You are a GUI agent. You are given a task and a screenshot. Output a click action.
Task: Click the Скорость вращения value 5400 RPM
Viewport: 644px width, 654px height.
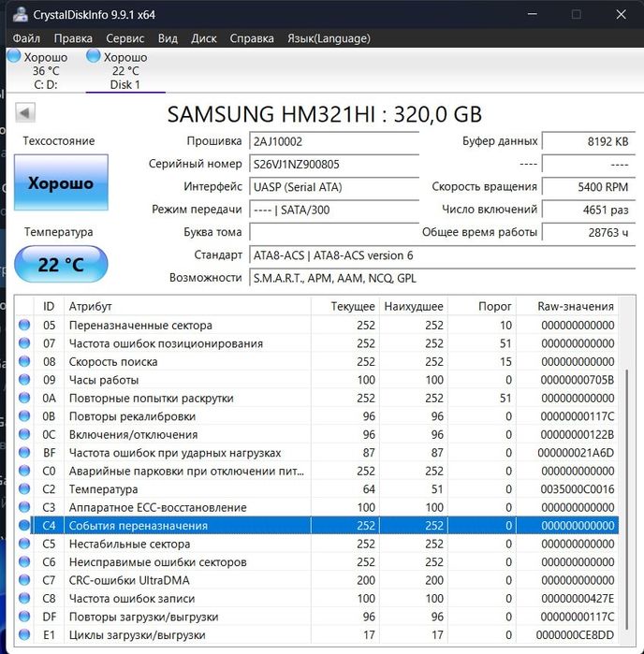point(589,187)
